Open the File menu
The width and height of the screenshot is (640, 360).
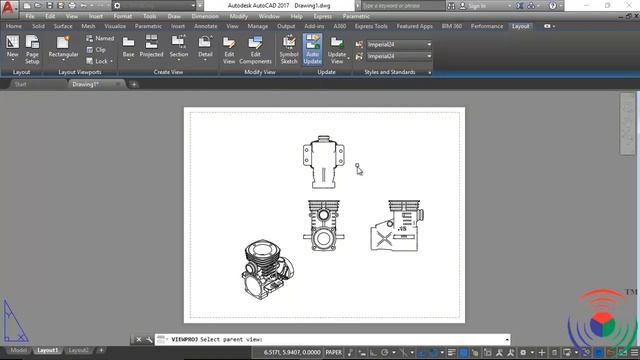click(30, 16)
